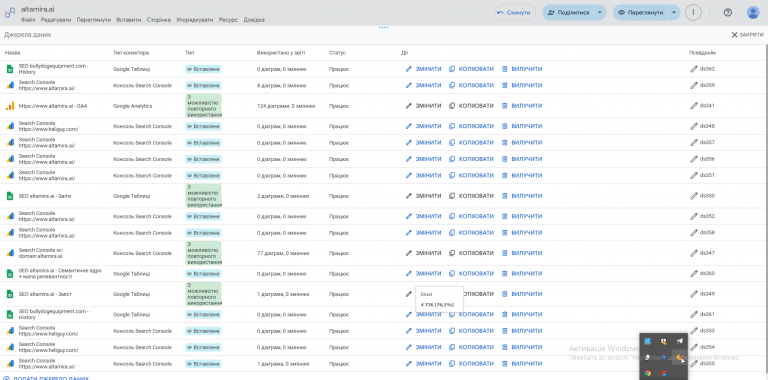Click ЗМІНИТИ for the ds354 heliguy row
Viewport: 768px width, 380px height.
tap(423, 347)
